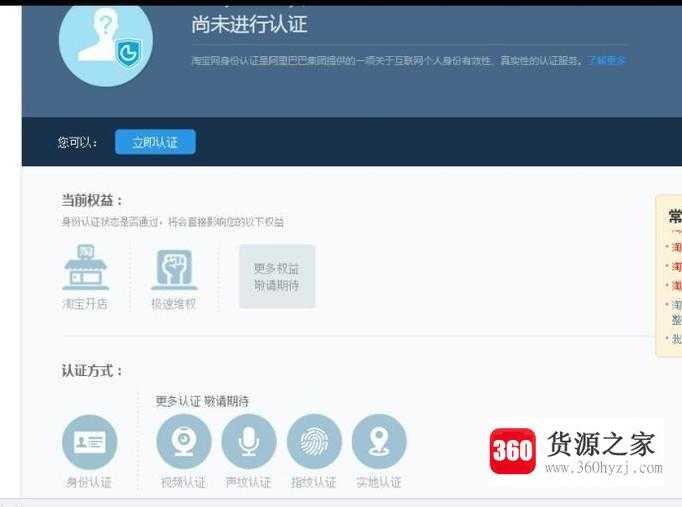Click the 认证方式 section title
This screenshot has width=682, height=507.
coord(92,371)
